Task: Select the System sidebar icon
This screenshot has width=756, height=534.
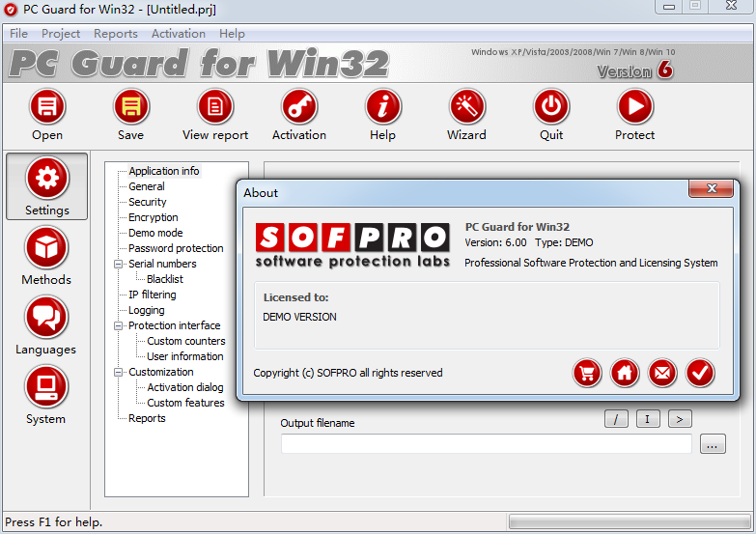Action: pyautogui.click(x=46, y=387)
